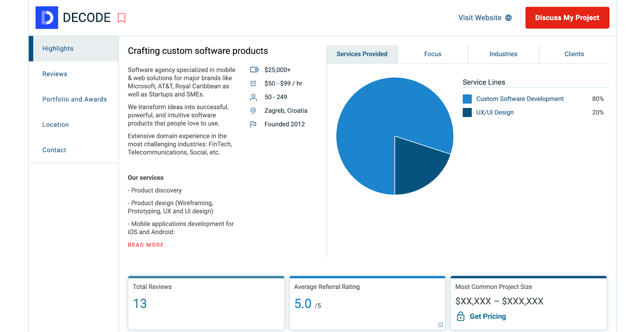Click the - Product discovery list item
644x332 pixels.
click(155, 190)
